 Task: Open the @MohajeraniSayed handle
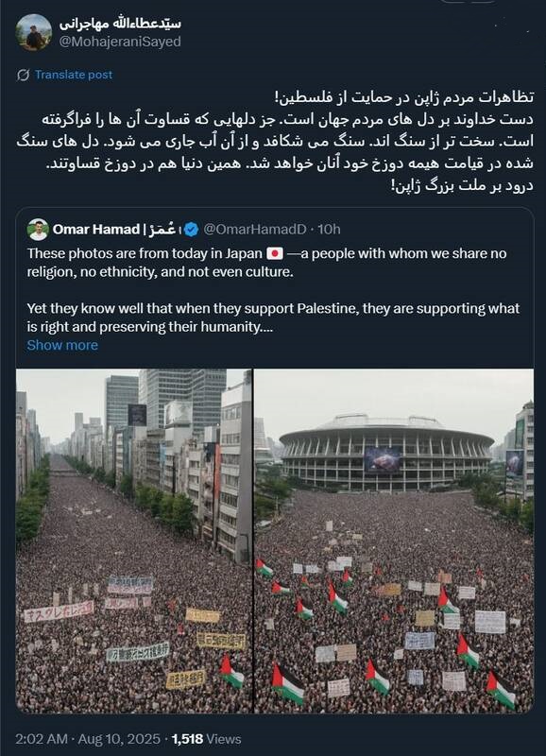point(120,42)
